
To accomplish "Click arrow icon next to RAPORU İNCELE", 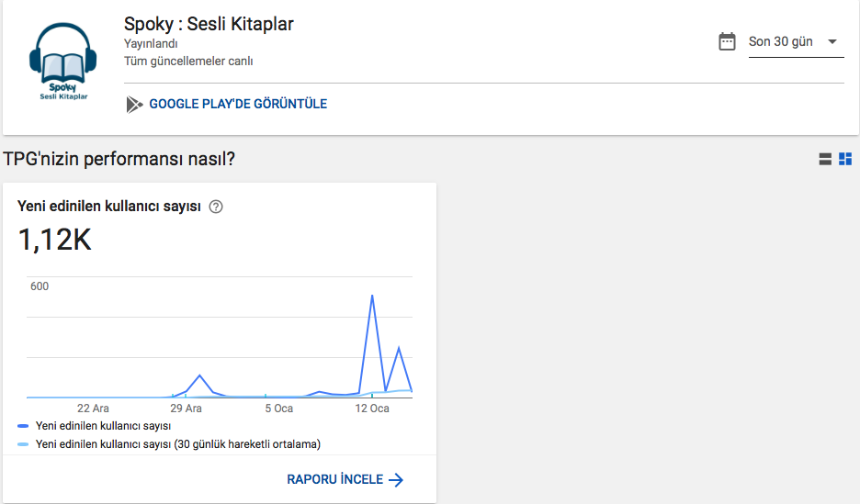I will tap(396, 480).
